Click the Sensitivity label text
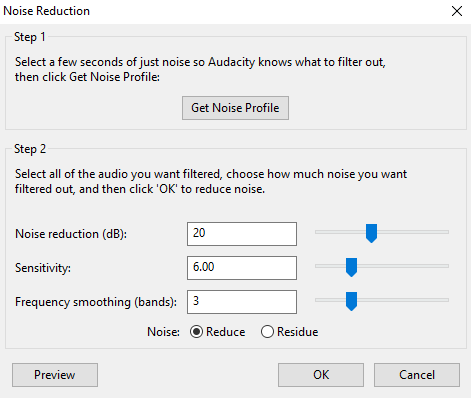The width and height of the screenshot is (471, 398). pos(43,268)
